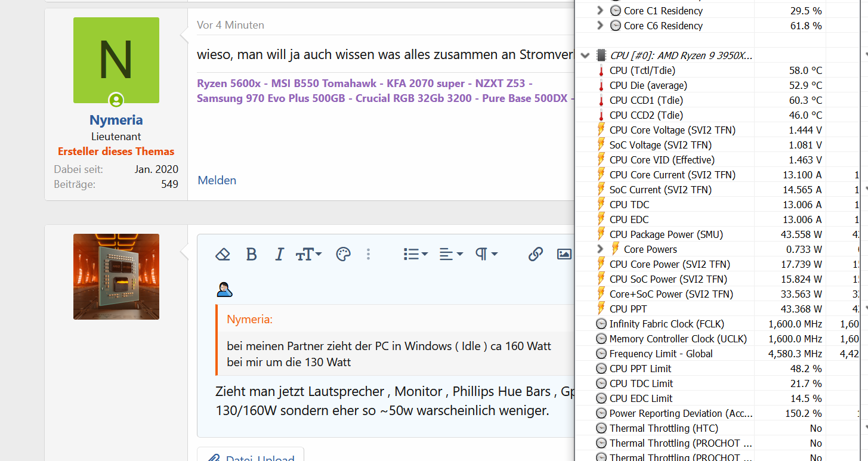Expand the Core Powers row
Viewport: 868px width, 461px height.
[x=600, y=249]
